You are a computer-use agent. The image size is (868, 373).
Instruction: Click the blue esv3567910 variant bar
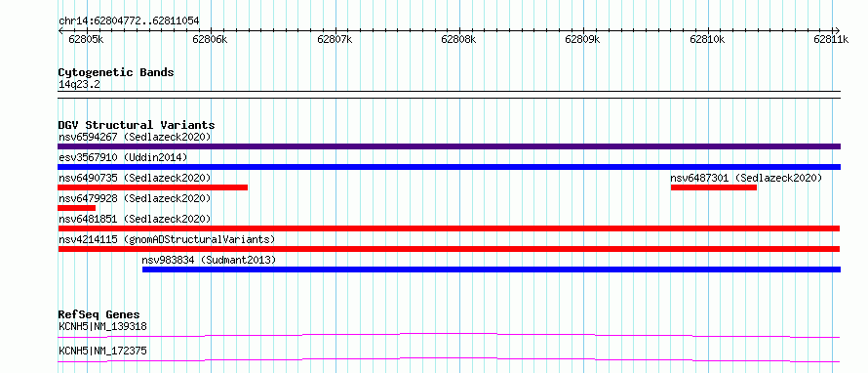click(x=449, y=167)
